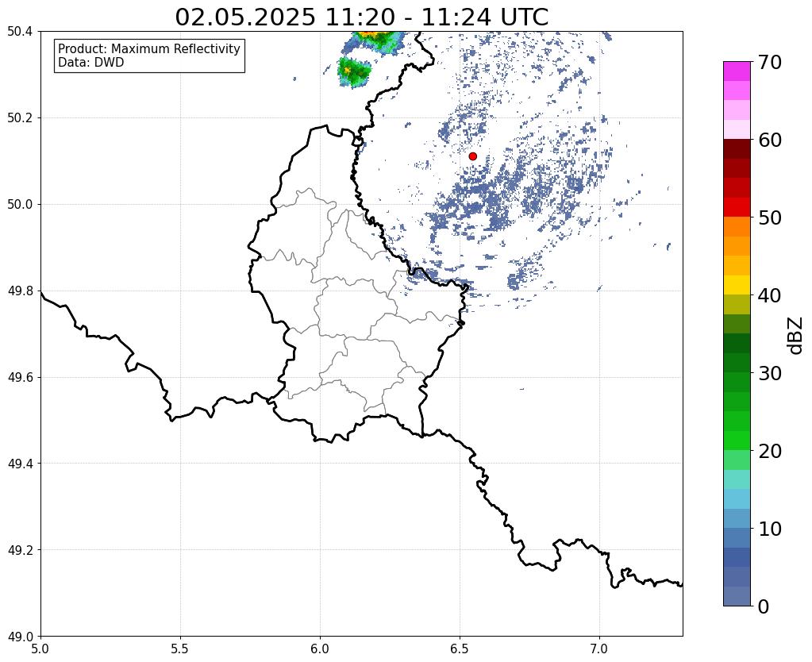Click the longitude 6.5 axis label

coord(460,649)
